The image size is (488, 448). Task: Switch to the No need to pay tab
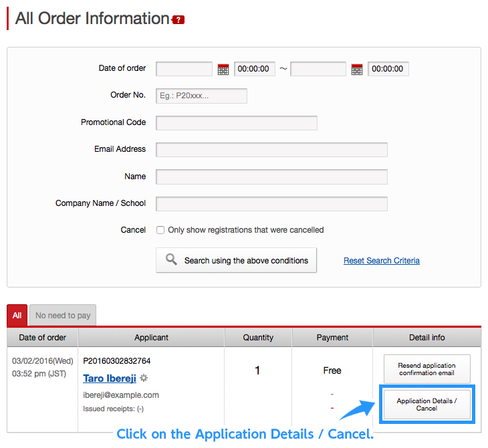click(x=63, y=316)
